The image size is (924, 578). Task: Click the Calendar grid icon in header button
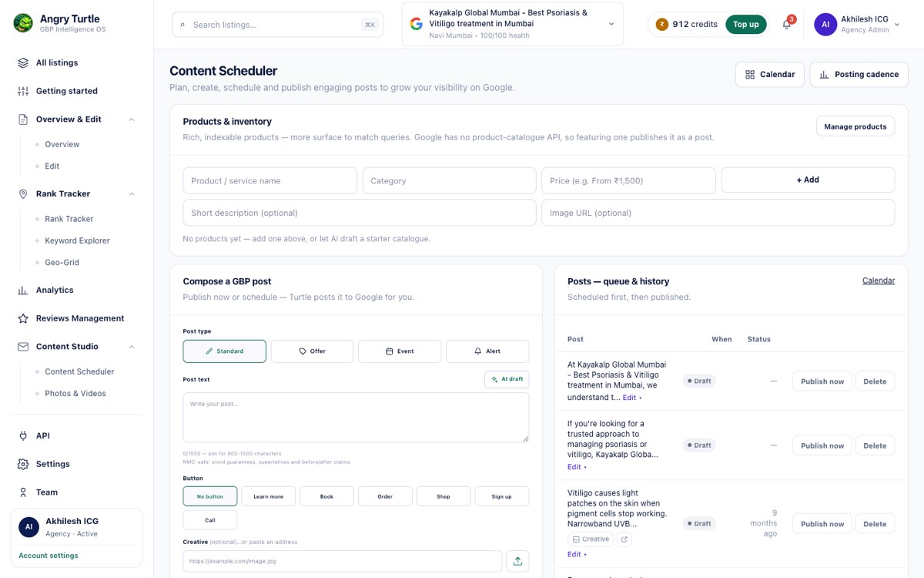(750, 75)
